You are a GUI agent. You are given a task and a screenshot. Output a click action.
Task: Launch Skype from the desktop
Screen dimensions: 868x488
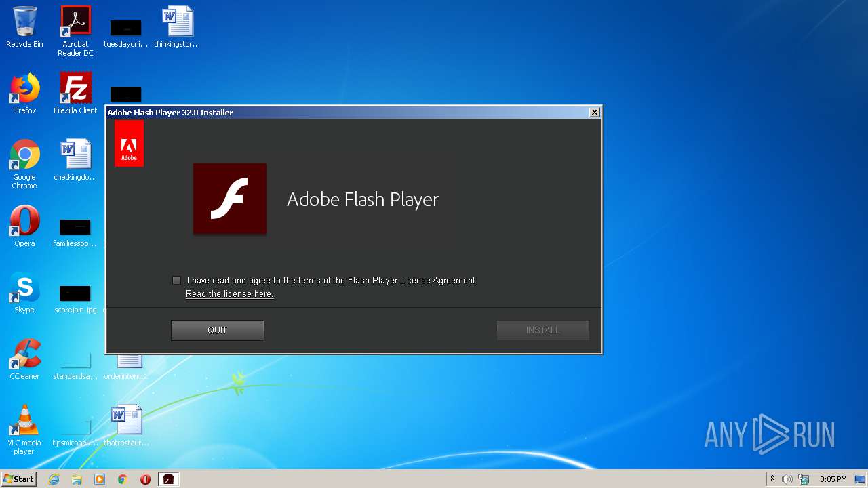(x=24, y=293)
